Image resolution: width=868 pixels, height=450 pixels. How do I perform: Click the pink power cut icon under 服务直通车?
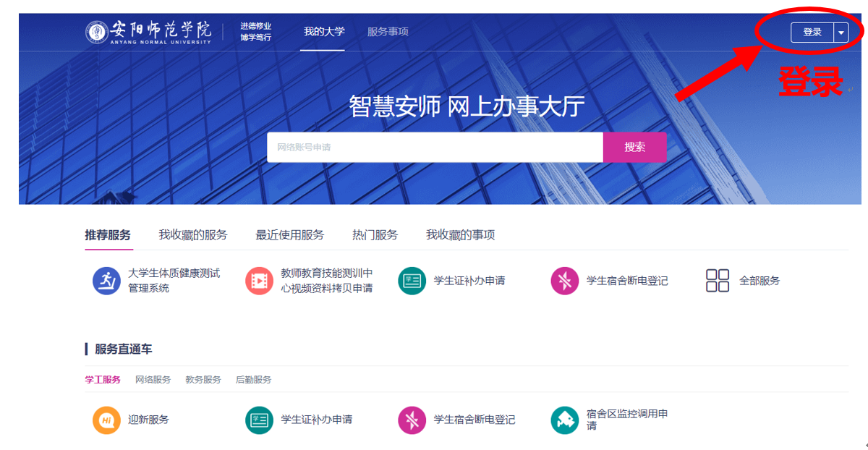(x=412, y=420)
